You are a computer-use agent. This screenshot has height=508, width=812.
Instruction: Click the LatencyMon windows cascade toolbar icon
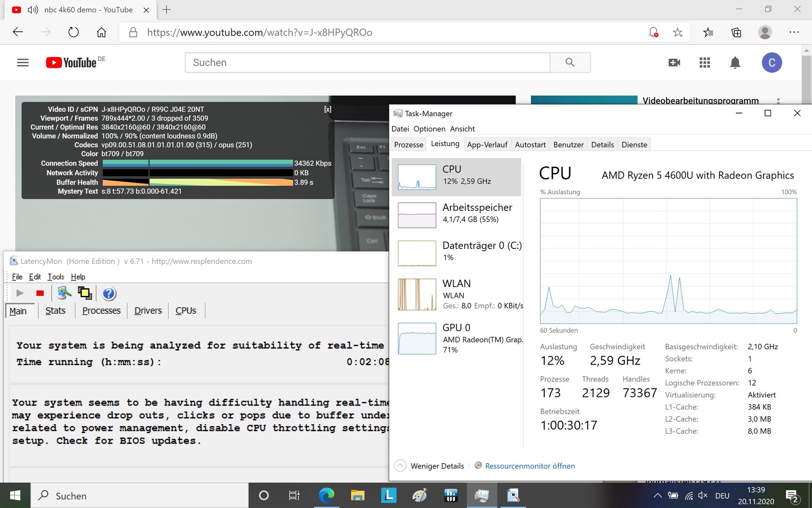[85, 293]
